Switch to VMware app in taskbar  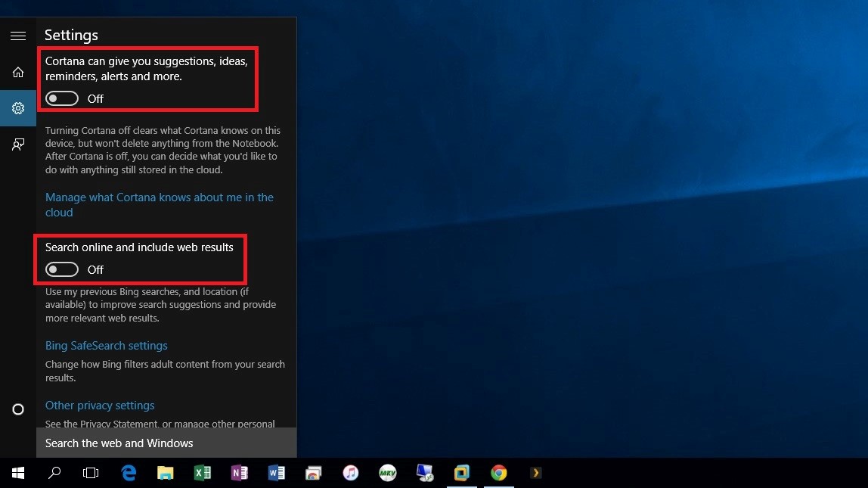[x=462, y=473]
